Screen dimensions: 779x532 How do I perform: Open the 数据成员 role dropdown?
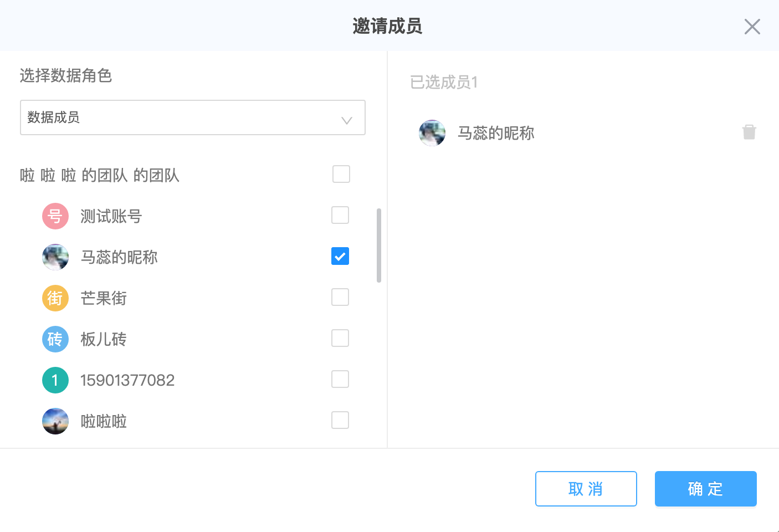point(193,117)
